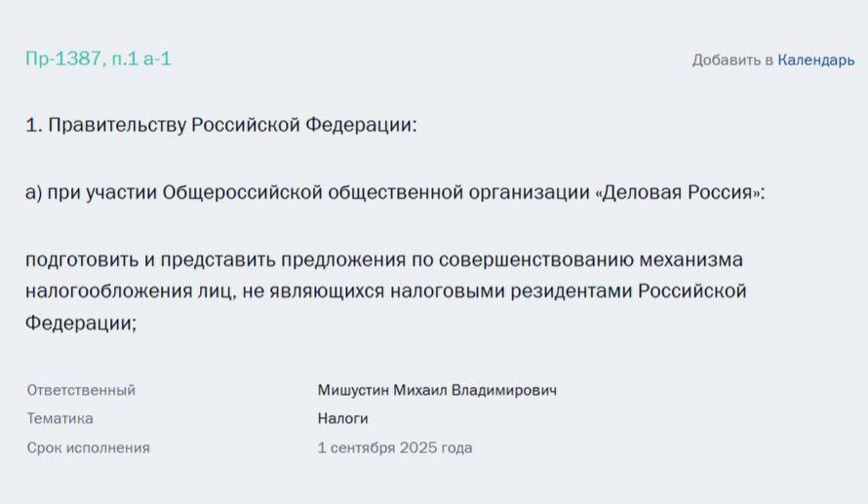Click the Добавить в Календарь link
Image resolution: width=868 pixels, height=504 pixels.
click(772, 60)
